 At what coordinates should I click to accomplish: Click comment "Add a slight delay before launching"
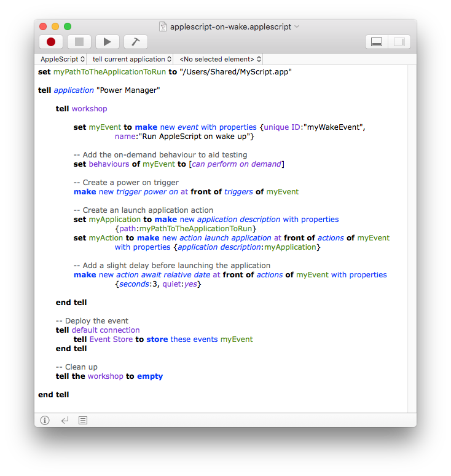point(171,266)
